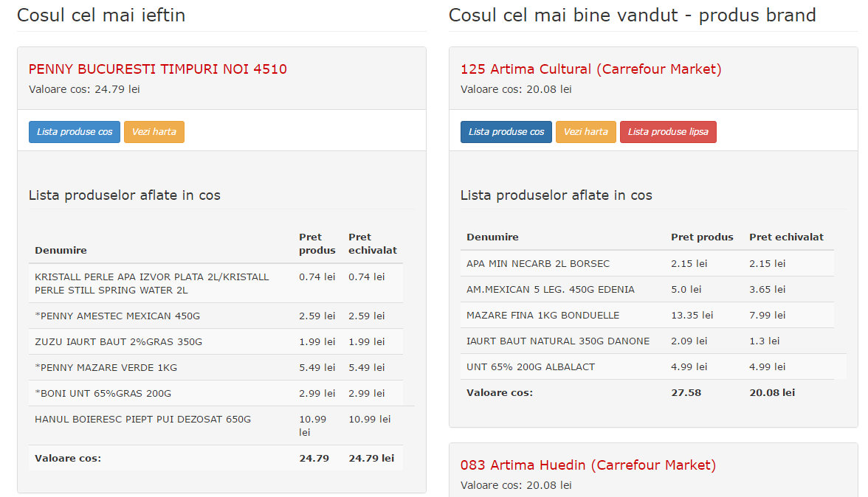Click Vezi harta under 125 Artima Cultural
The image size is (868, 497).
click(586, 132)
